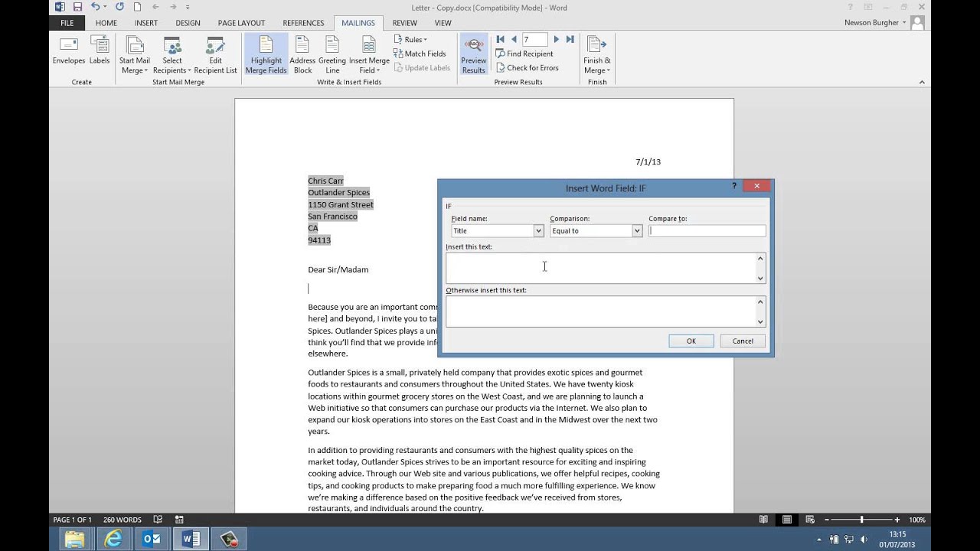Close the Insert Word Field dialog
980x551 pixels.
click(756, 186)
